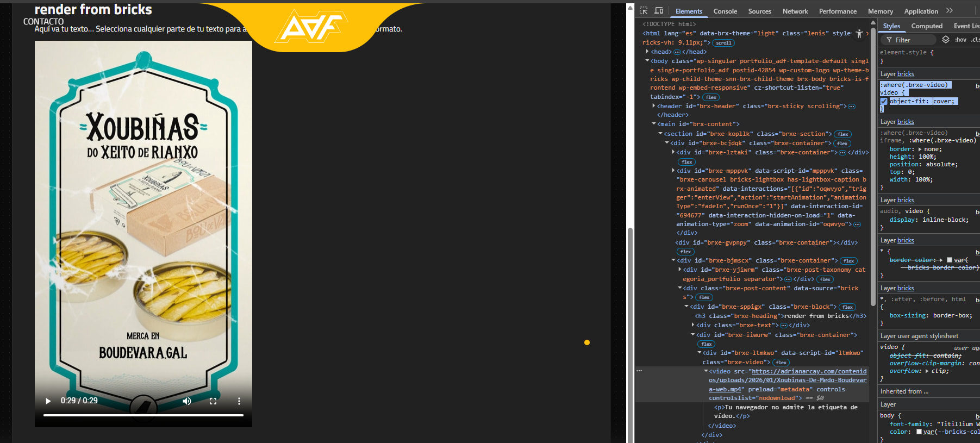Uncheck the object-fit: cover property checkbox
Viewport: 980px width, 443px height.
click(884, 102)
